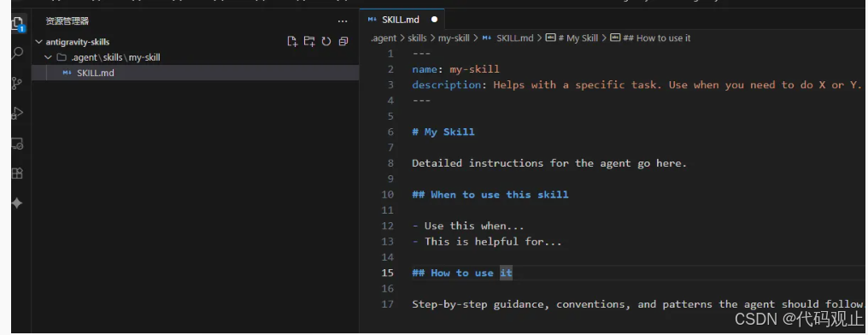Click the '- Use this when...' line
The image size is (868, 335).
(x=468, y=226)
